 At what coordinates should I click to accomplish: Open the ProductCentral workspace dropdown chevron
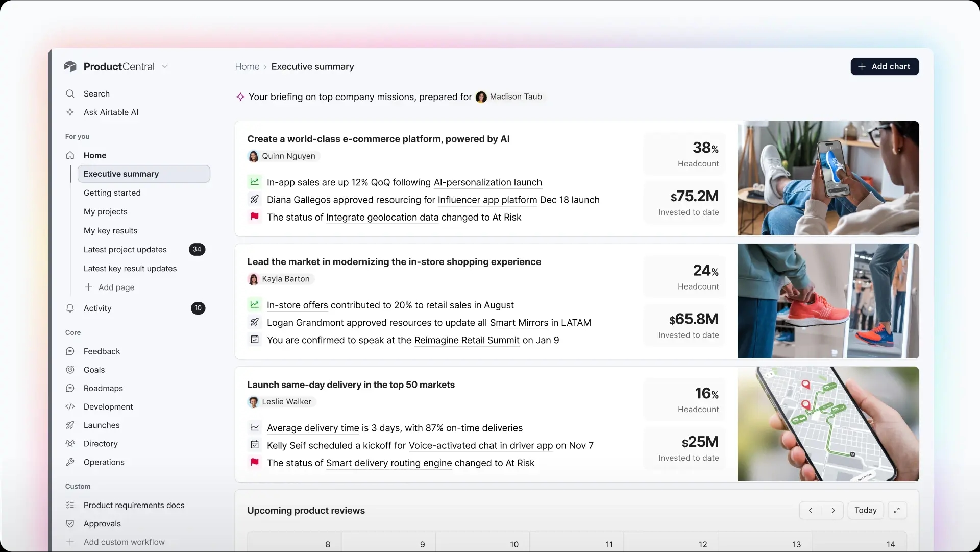click(165, 66)
